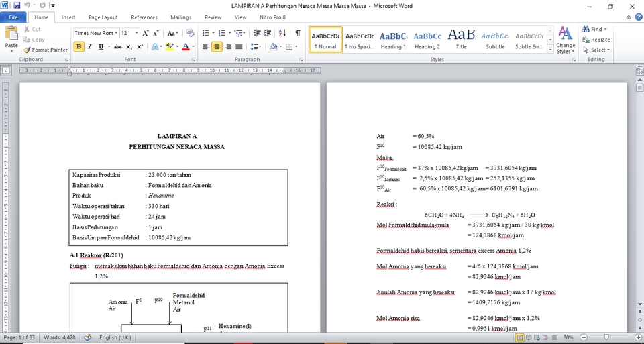Switch to the Review tab
This screenshot has height=344, width=644.
213,17
